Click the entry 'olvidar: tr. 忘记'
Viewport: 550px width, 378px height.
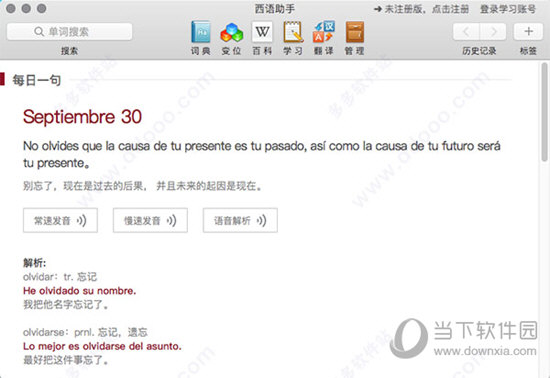pyautogui.click(x=60, y=277)
